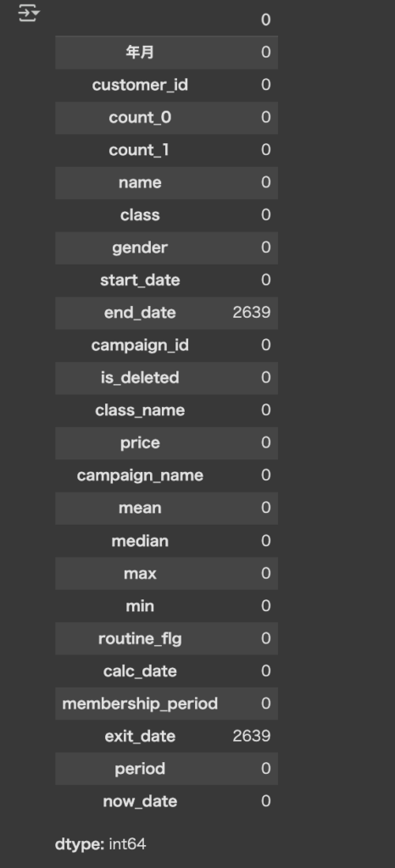
Task: Click the dtype: int64 text
Action: pyautogui.click(x=101, y=844)
